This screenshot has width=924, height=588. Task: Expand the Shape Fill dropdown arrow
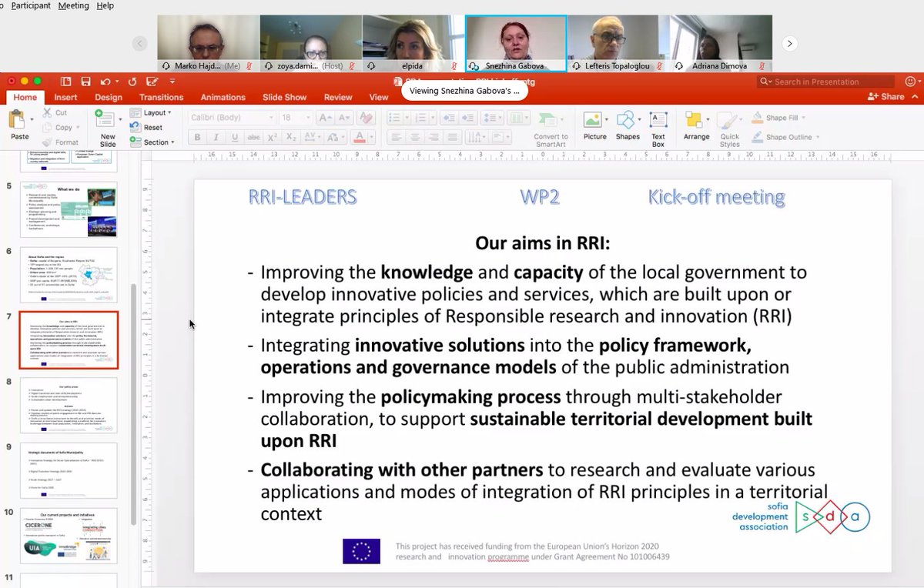(x=805, y=118)
